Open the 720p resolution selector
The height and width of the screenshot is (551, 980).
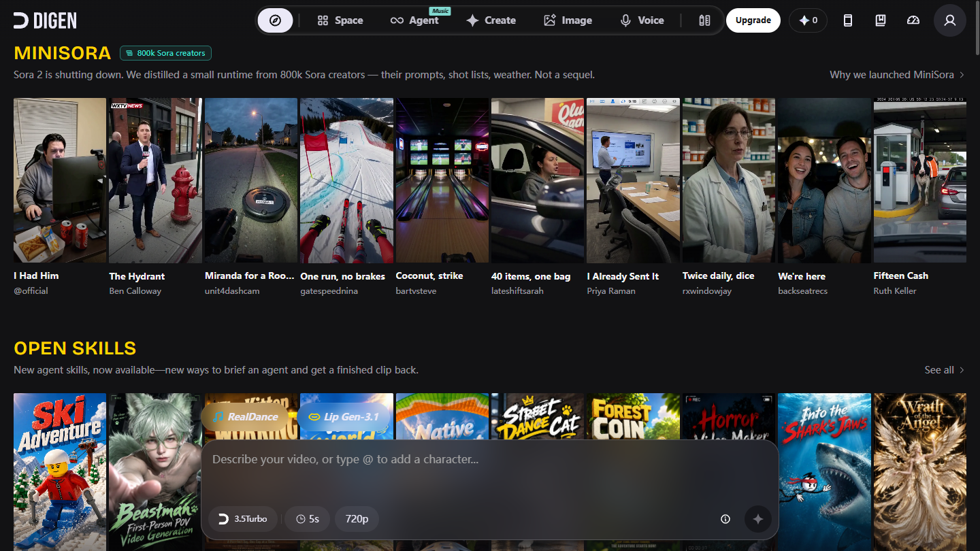point(357,519)
